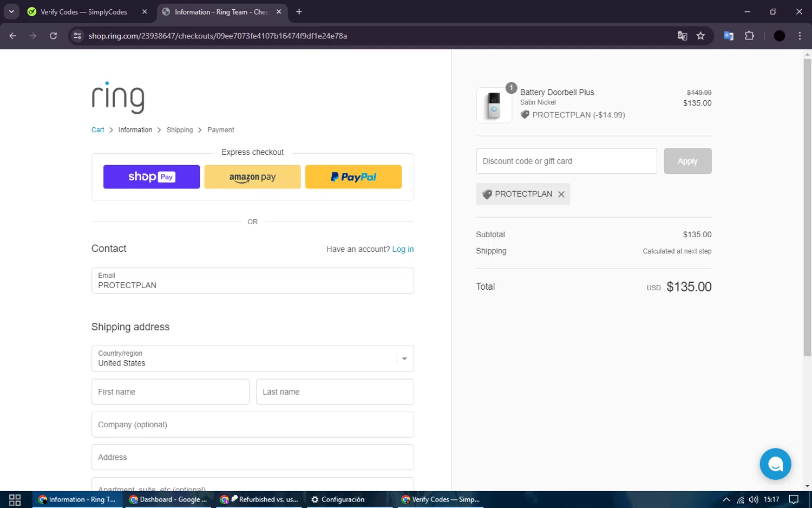Click the Company (optional) field
The height and width of the screenshot is (508, 812).
coord(253,425)
